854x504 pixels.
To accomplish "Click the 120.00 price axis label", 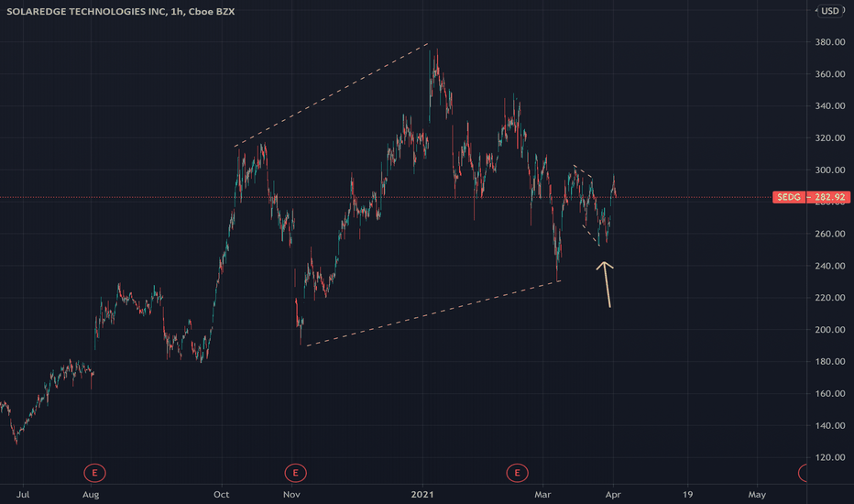I will click(x=830, y=457).
